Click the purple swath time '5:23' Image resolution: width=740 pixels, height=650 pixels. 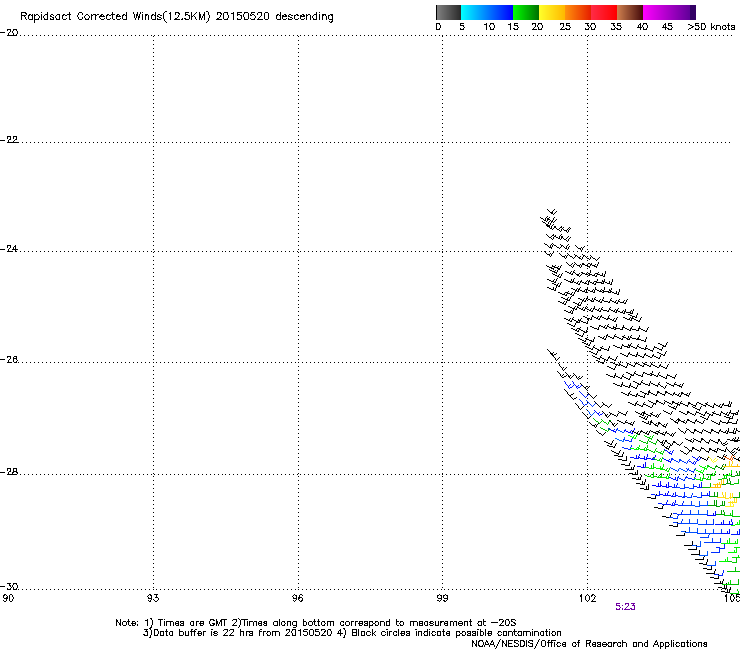[625, 607]
